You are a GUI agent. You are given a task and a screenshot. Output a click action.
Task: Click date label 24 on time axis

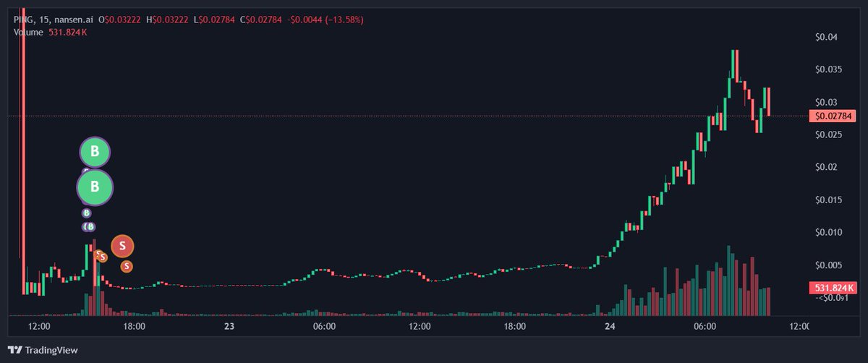click(610, 327)
